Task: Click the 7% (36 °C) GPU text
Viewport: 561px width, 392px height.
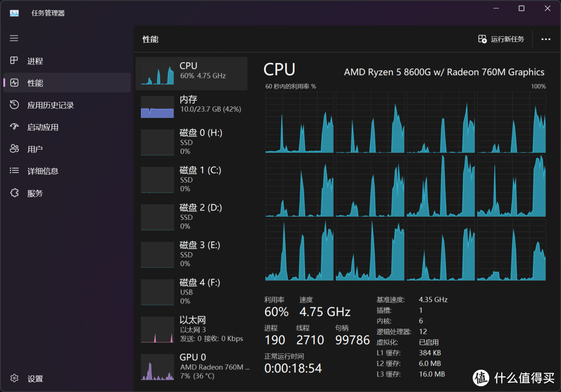Action: pos(197,376)
